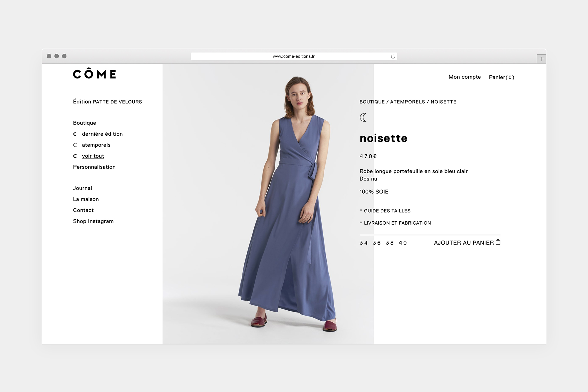Select size 34
This screenshot has height=392, width=588.
point(363,243)
